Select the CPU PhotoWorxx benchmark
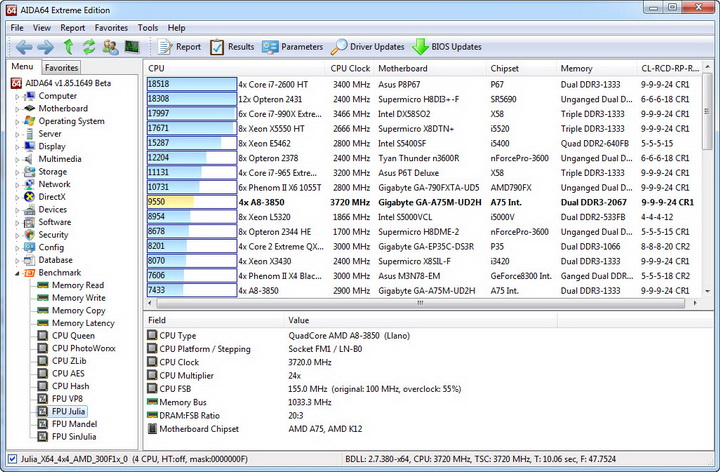Viewport: 720px width, 472px height. [x=77, y=348]
